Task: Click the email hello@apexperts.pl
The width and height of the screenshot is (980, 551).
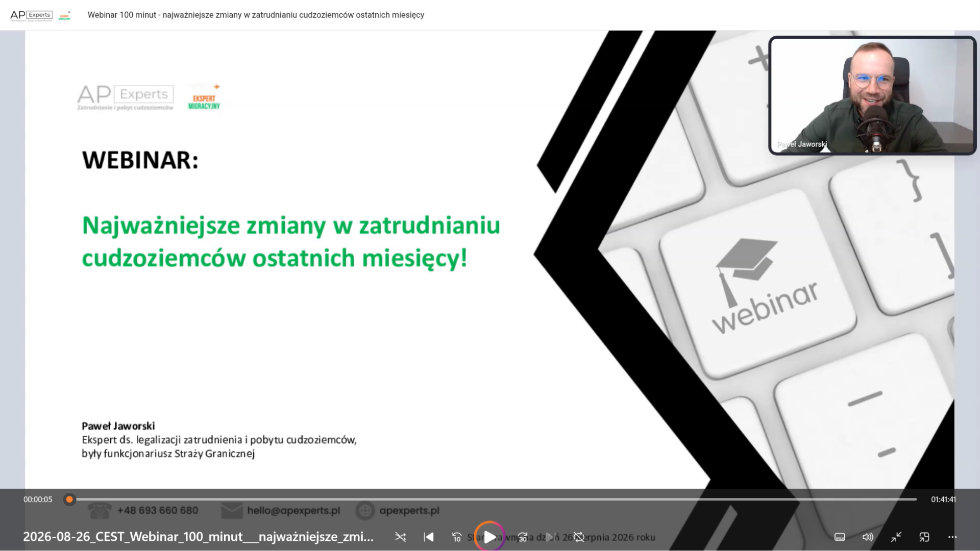Action: pyautogui.click(x=293, y=511)
